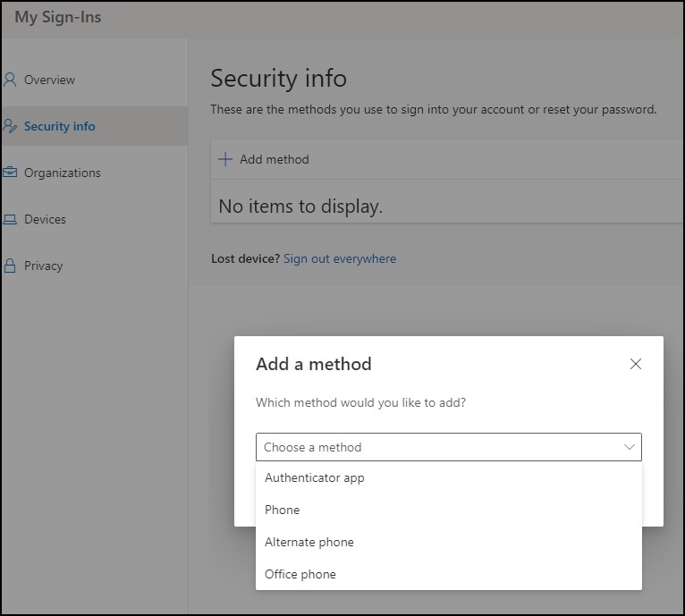Click the Choose a method combo box text
Image resolution: width=685 pixels, height=616 pixels.
point(313,447)
